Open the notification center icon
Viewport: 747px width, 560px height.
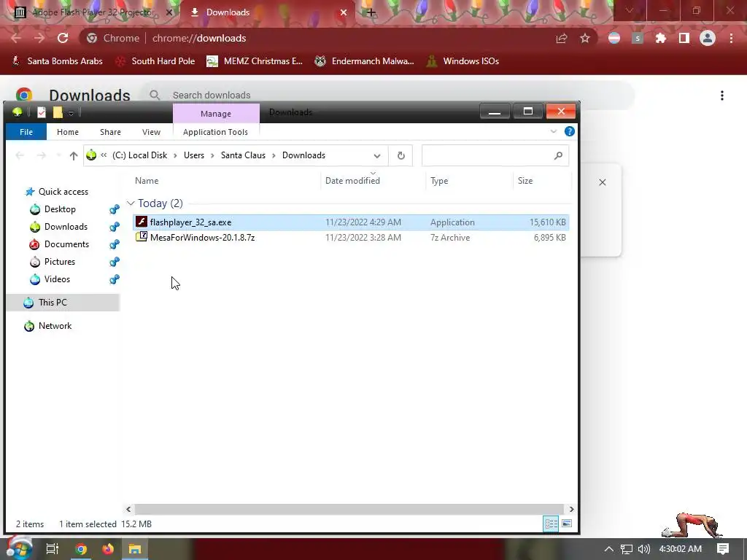(x=723, y=549)
